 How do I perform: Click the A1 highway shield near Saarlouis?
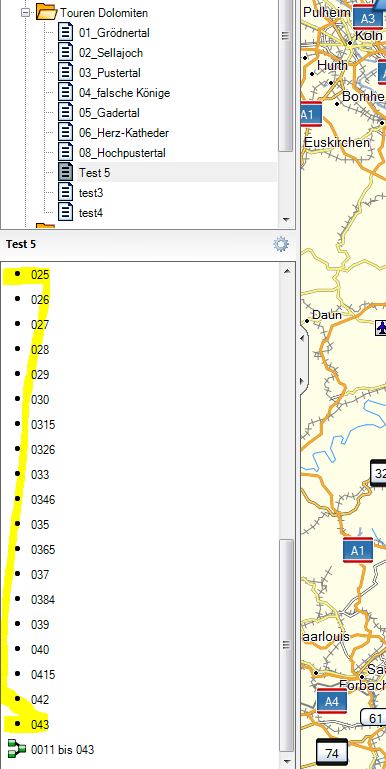tap(358, 550)
